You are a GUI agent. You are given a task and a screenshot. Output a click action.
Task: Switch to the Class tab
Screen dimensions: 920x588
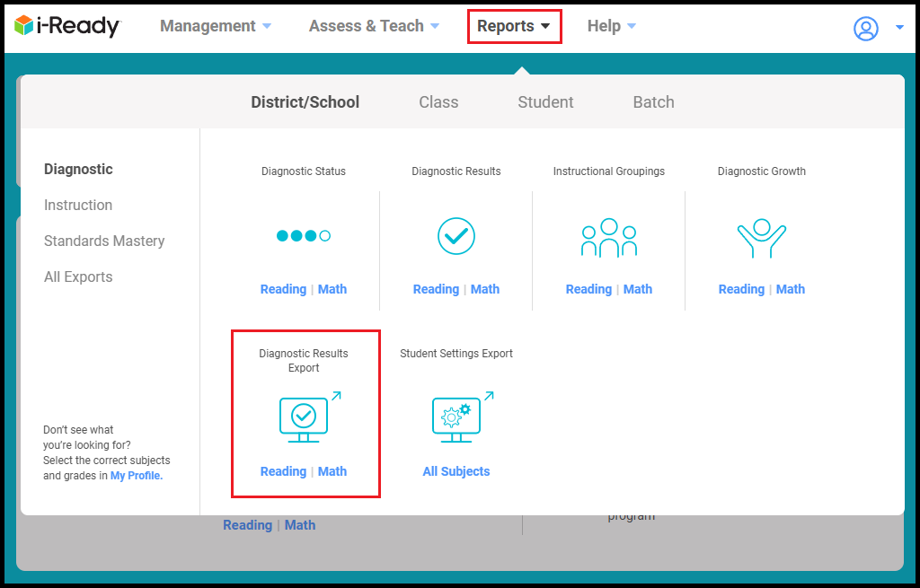click(438, 102)
